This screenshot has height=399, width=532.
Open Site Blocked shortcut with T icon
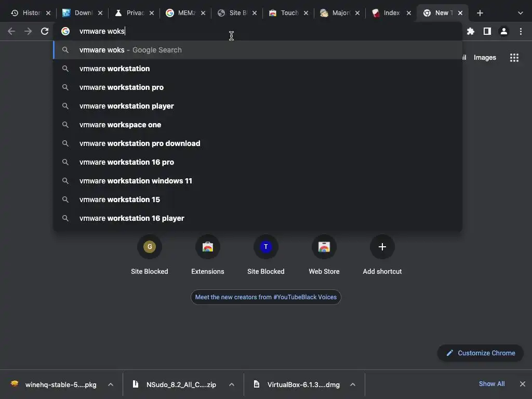coord(265,255)
